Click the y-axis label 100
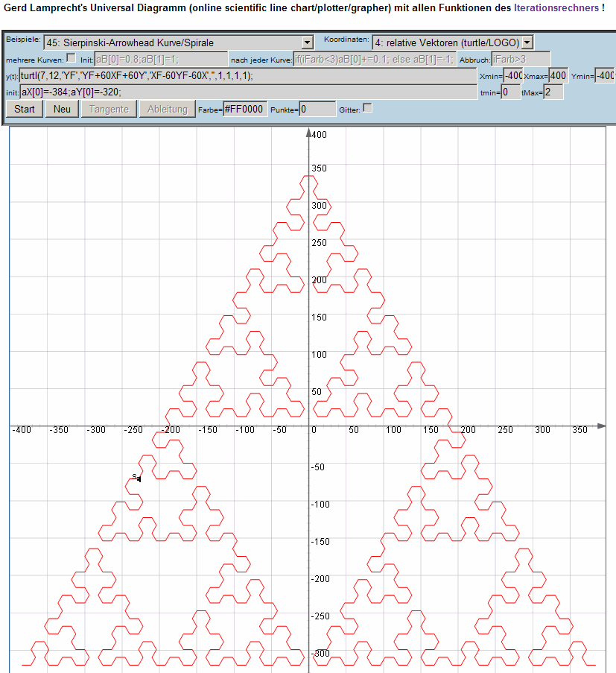616x673 pixels. pyautogui.click(x=319, y=355)
